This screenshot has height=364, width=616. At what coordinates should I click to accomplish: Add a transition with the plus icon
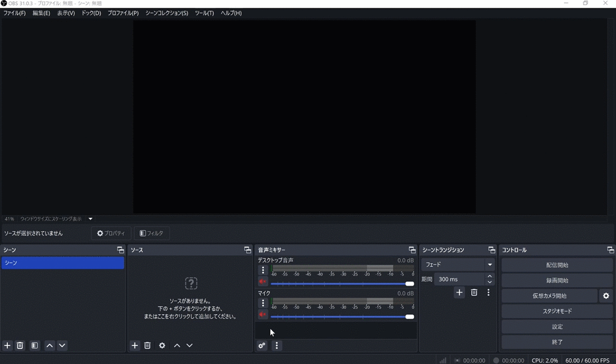point(459,292)
